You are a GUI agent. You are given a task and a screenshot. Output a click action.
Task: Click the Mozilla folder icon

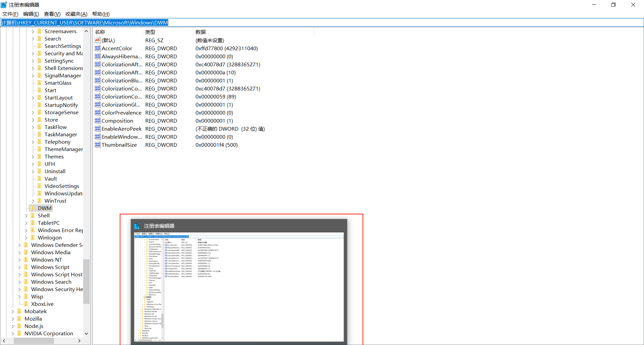click(19, 319)
